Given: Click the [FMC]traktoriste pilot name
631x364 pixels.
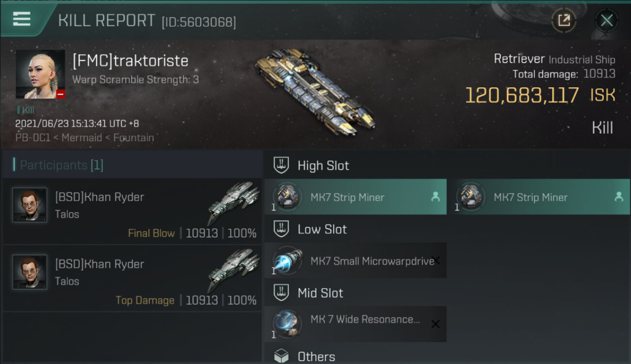Looking at the screenshot, I should 130,61.
